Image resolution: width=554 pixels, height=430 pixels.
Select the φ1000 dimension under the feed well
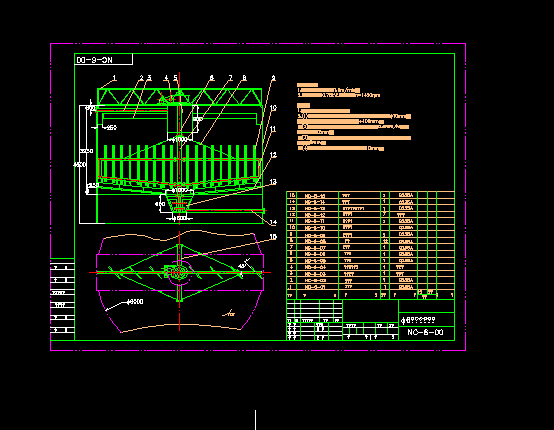179,140
